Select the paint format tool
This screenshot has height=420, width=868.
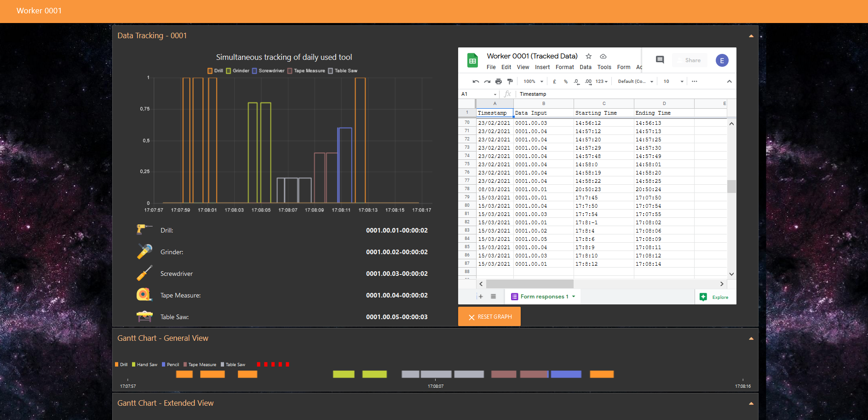510,82
